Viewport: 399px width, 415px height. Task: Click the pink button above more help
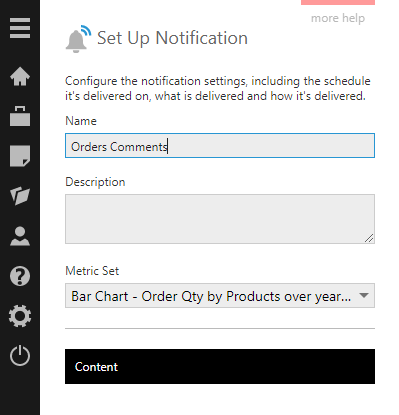tap(338, 2)
